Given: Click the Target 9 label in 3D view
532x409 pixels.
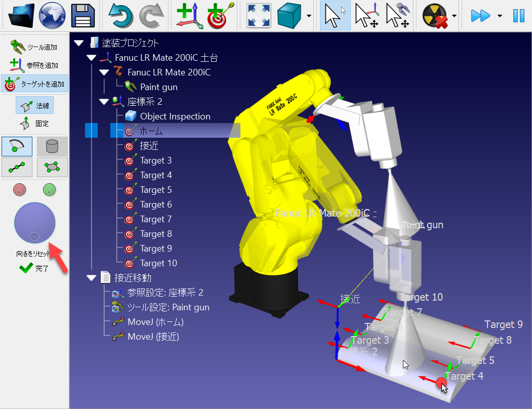Looking at the screenshot, I should [x=504, y=324].
